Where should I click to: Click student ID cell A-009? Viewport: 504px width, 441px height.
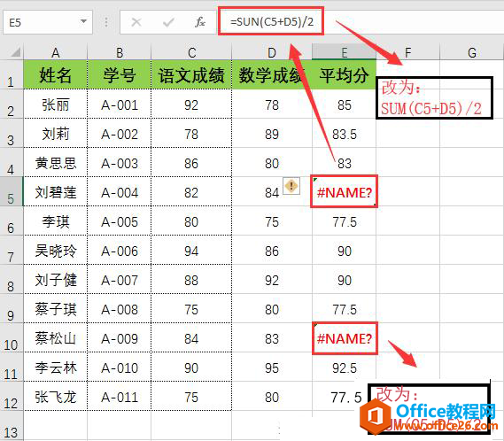click(120, 338)
